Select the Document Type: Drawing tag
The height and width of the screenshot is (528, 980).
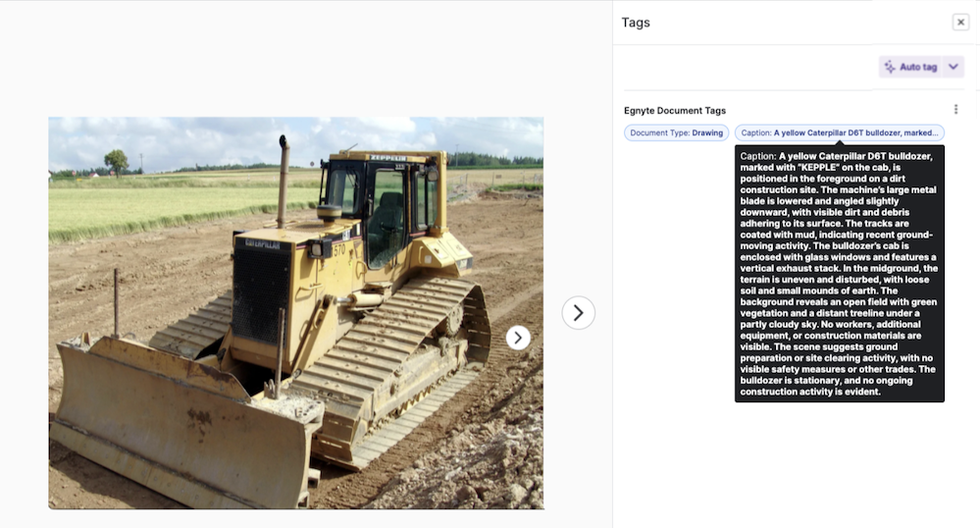click(676, 132)
